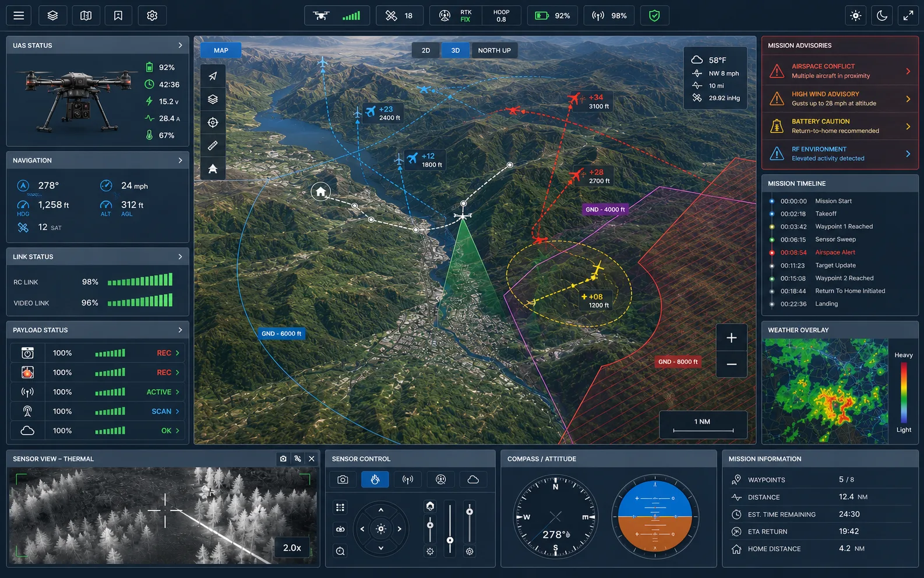Open the HIGH WIND ADVISORY details
Screen dimensions: 924x578
click(x=840, y=98)
